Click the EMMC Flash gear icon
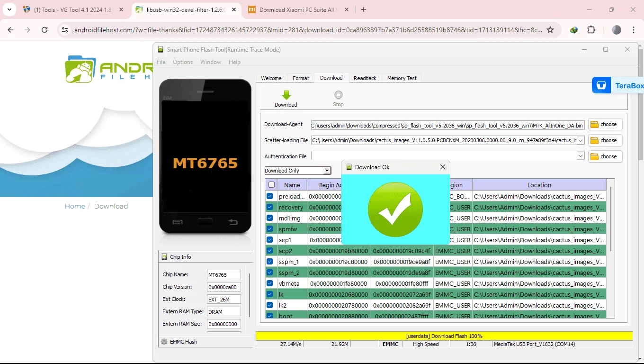Viewport: 644px width, 364px height. (164, 342)
